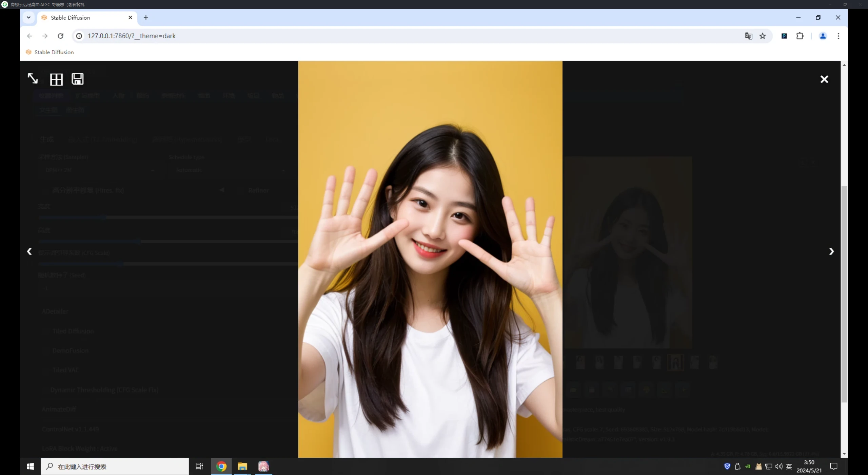The width and height of the screenshot is (868, 475).
Task: Click the page scrollbar down arrow
Action: pyautogui.click(x=844, y=454)
